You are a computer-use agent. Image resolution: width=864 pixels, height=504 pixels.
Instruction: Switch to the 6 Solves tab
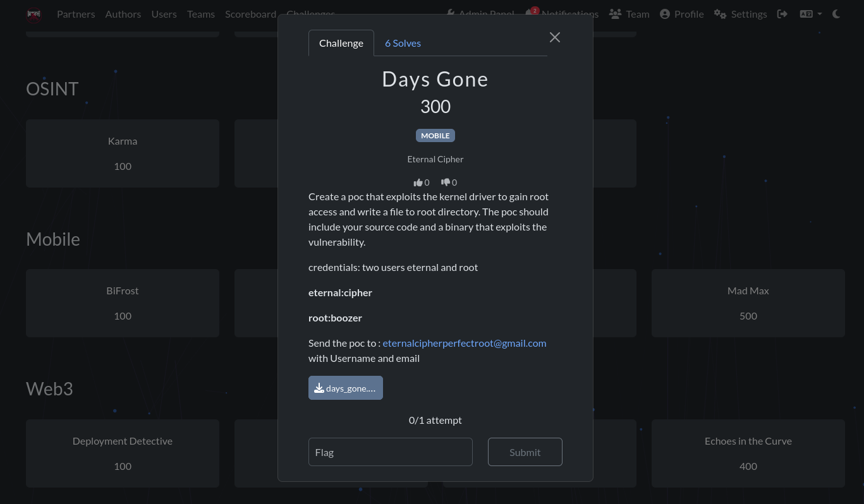point(403,43)
